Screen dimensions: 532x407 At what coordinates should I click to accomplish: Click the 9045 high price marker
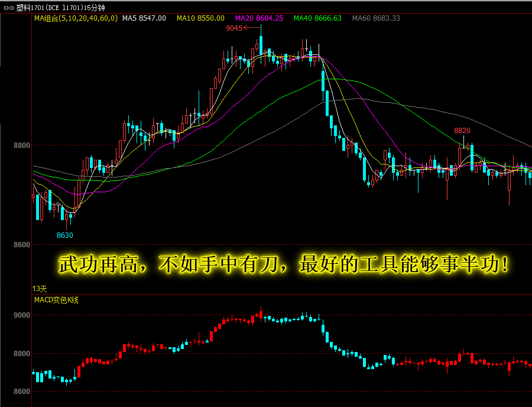(x=234, y=28)
